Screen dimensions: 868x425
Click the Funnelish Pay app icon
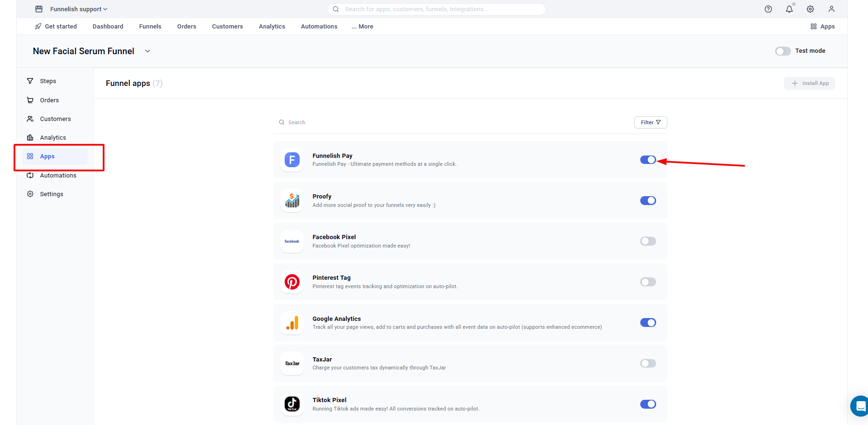292,160
